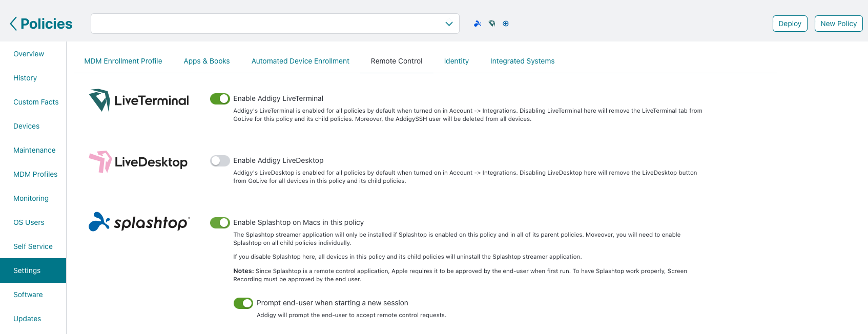Viewport: 868px width, 334px height.
Task: Switch to MDM Enrollment Profile tab
Action: 123,61
